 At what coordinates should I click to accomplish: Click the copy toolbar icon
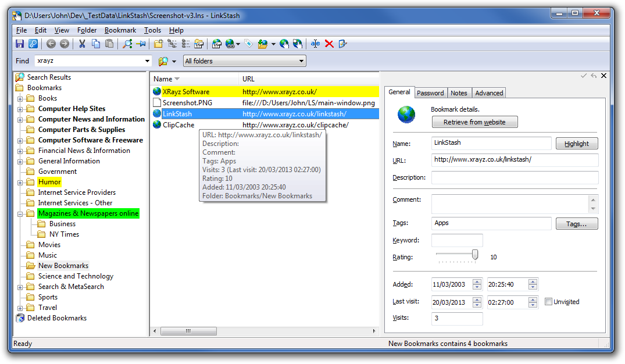tap(95, 44)
